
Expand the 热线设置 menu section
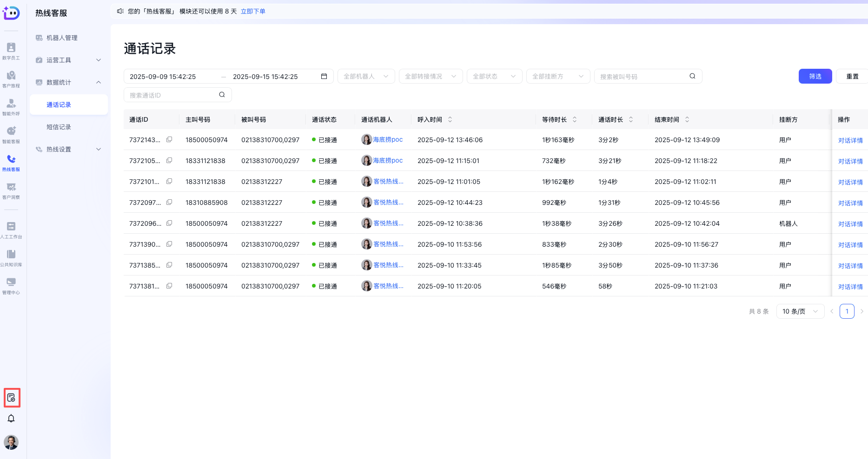pyautogui.click(x=68, y=149)
